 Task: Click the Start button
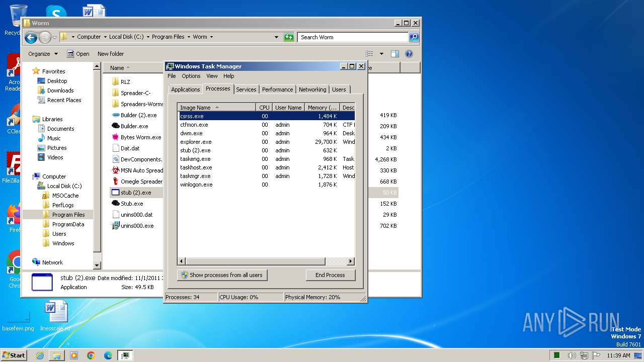14,355
